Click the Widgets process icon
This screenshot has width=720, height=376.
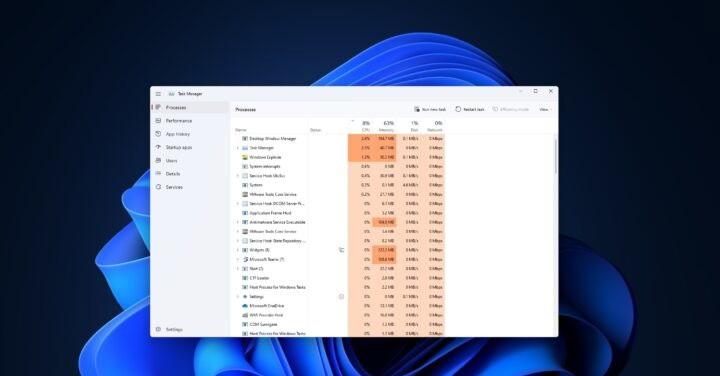(x=245, y=250)
